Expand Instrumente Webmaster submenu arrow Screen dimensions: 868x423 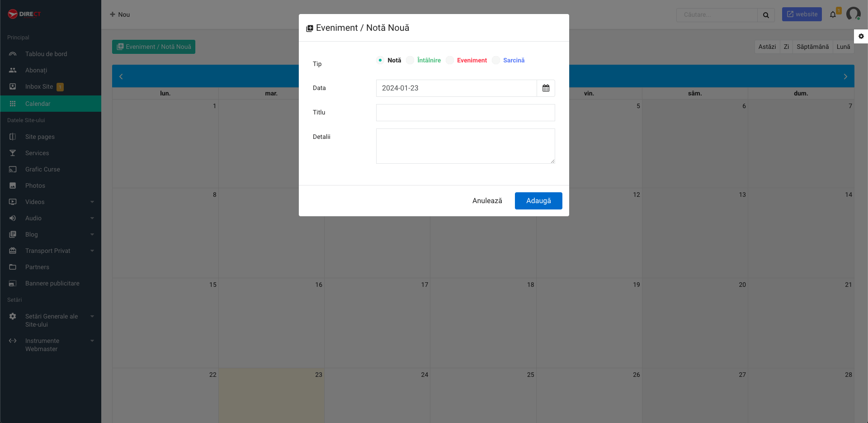pyautogui.click(x=92, y=341)
